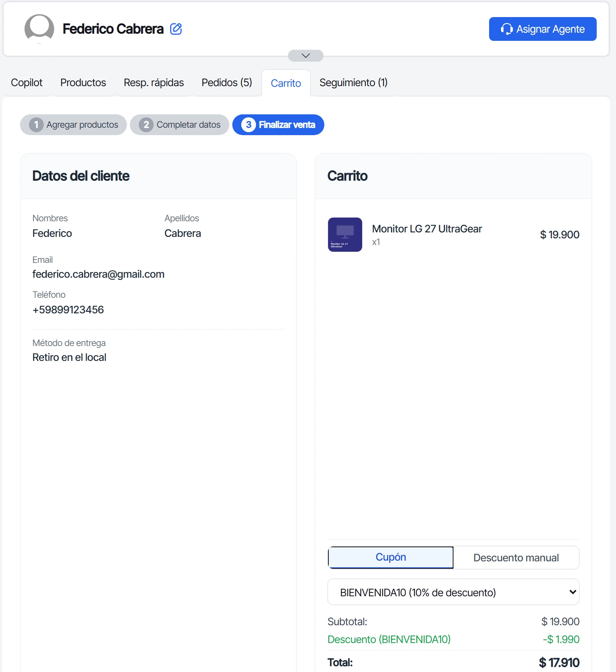
Task: Click the discount value -$ 1.990
Action: coord(561,639)
